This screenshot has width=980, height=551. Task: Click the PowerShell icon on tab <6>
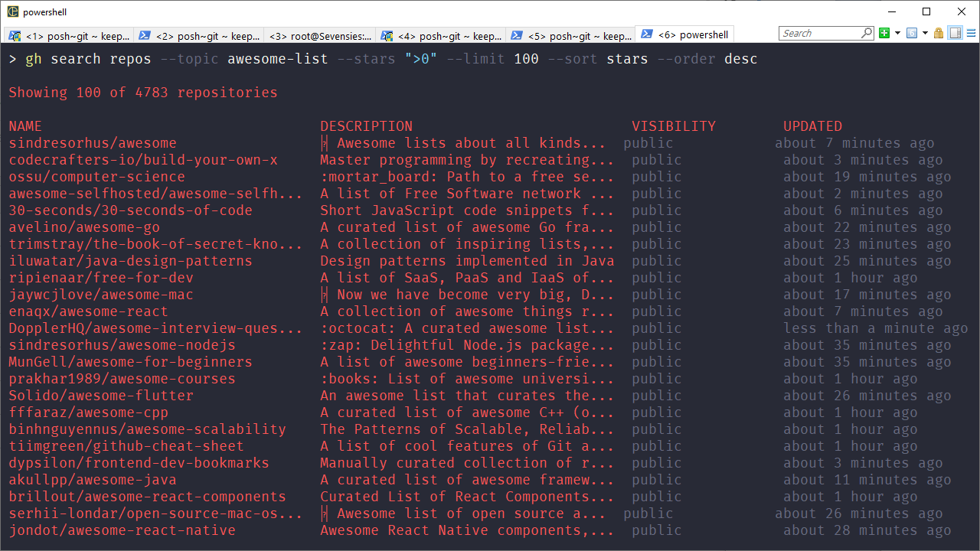tap(647, 34)
